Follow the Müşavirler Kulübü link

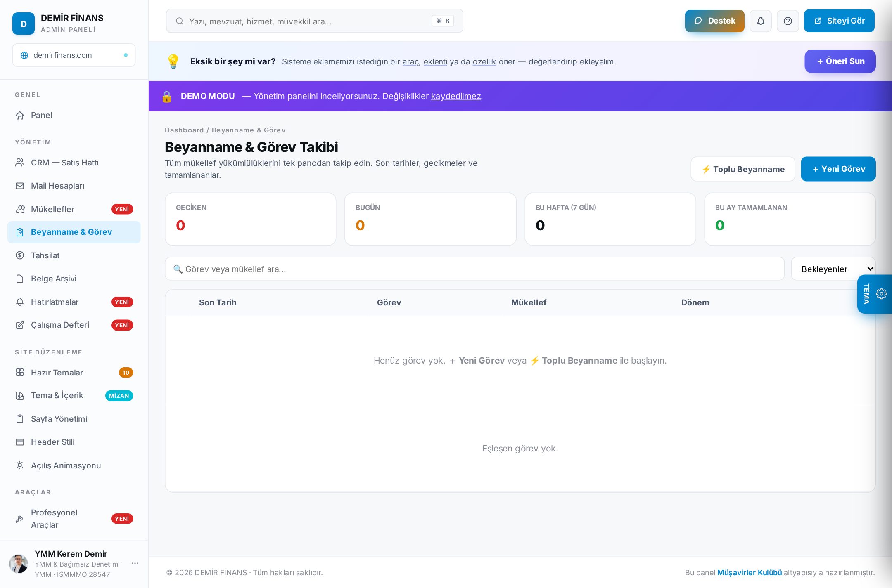coord(749,573)
